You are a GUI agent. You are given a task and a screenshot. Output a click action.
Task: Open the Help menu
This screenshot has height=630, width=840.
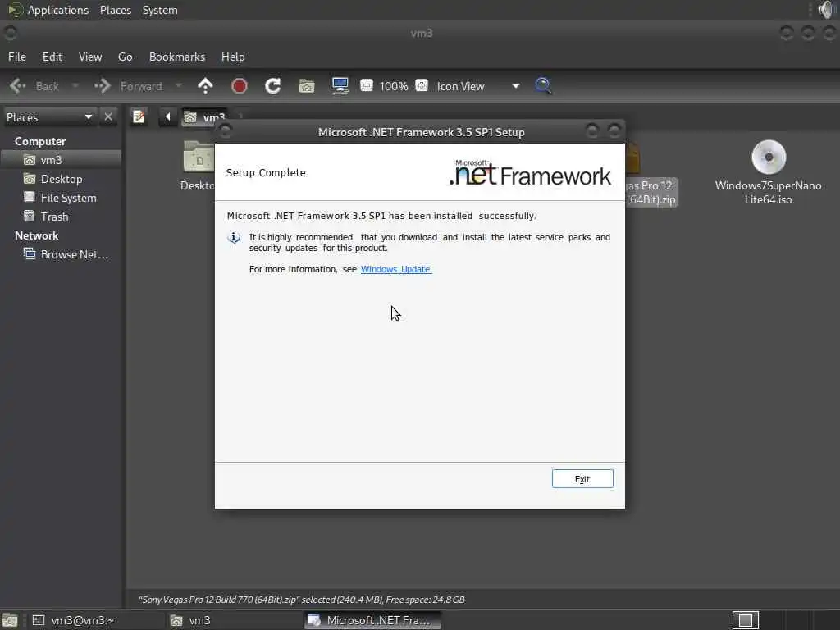tap(233, 57)
